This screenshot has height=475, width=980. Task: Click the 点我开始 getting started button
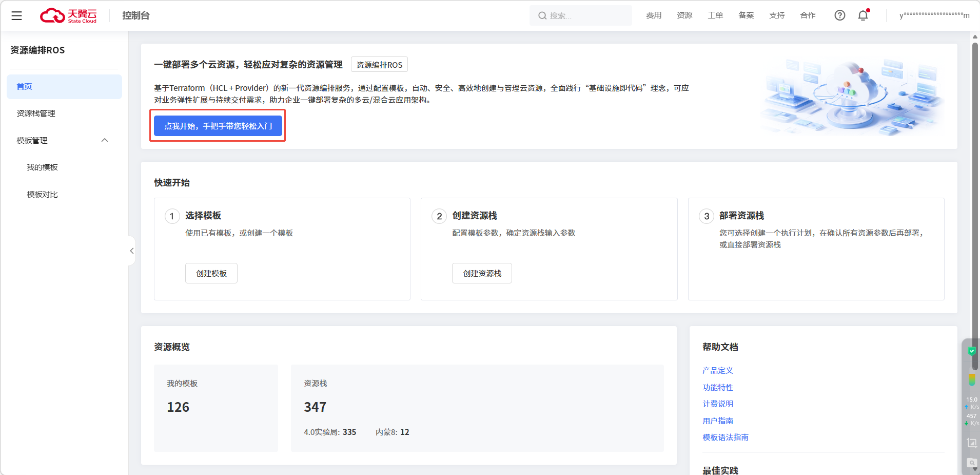coord(218,126)
